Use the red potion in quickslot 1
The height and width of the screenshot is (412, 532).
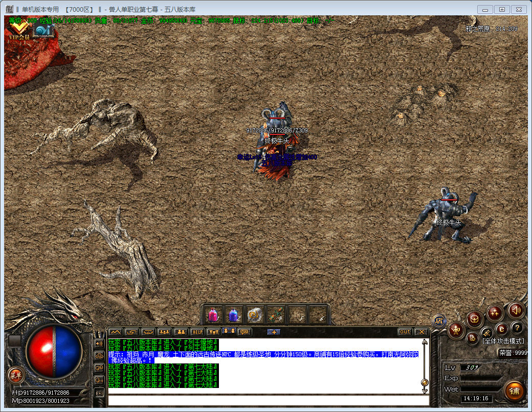tap(213, 314)
